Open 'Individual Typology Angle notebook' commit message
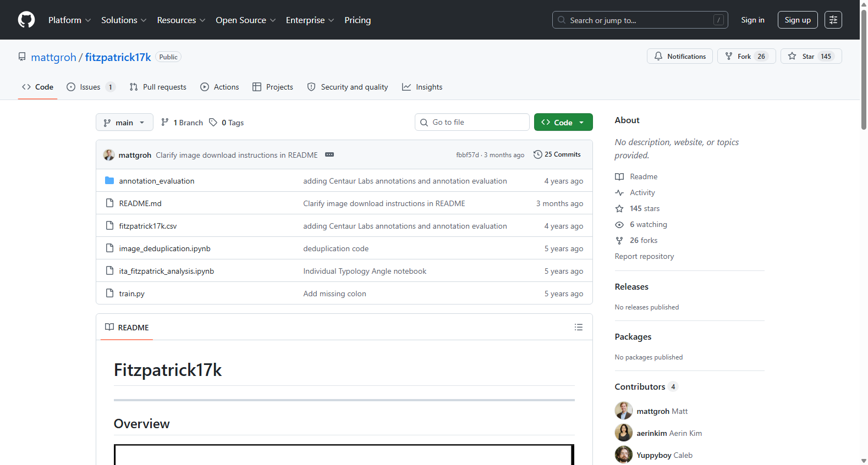Viewport: 868px width, 465px height. point(365,271)
